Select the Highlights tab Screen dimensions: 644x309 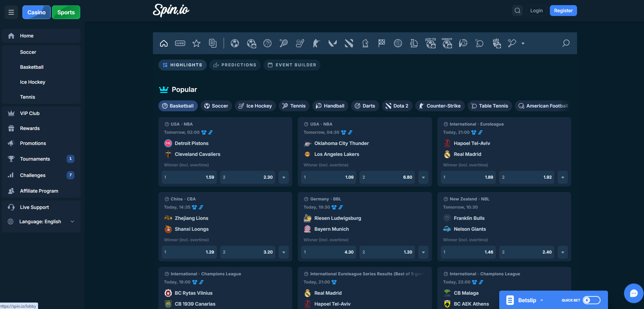coord(182,65)
